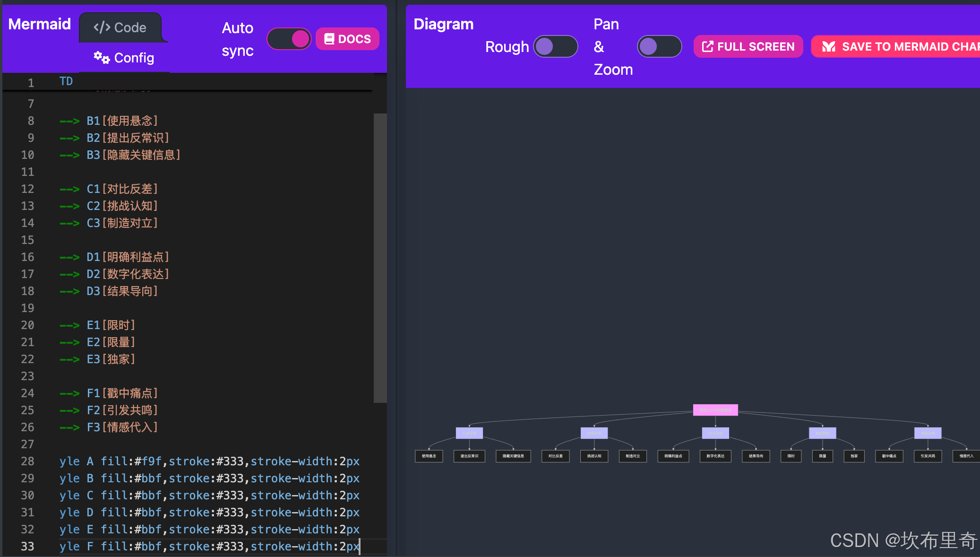Click the pink root node in diagram

coord(715,410)
